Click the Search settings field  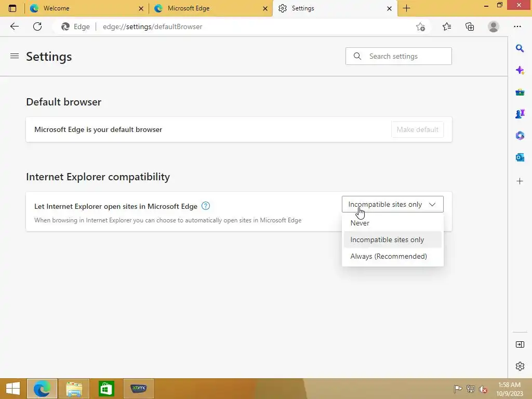coord(398,56)
